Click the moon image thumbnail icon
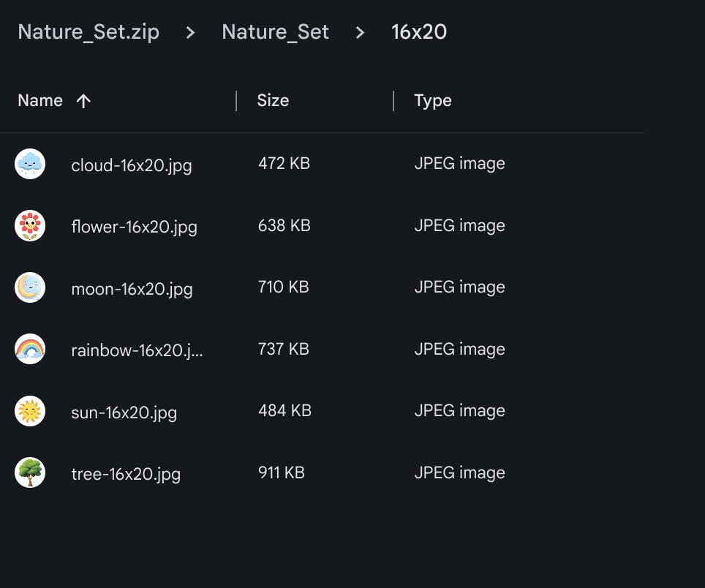 [30, 287]
